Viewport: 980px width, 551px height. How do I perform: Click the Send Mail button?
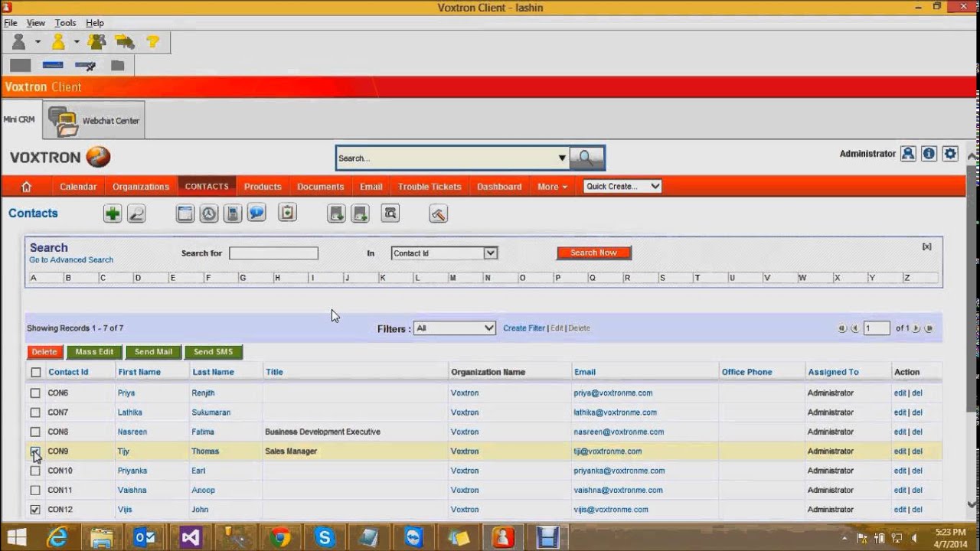(153, 352)
